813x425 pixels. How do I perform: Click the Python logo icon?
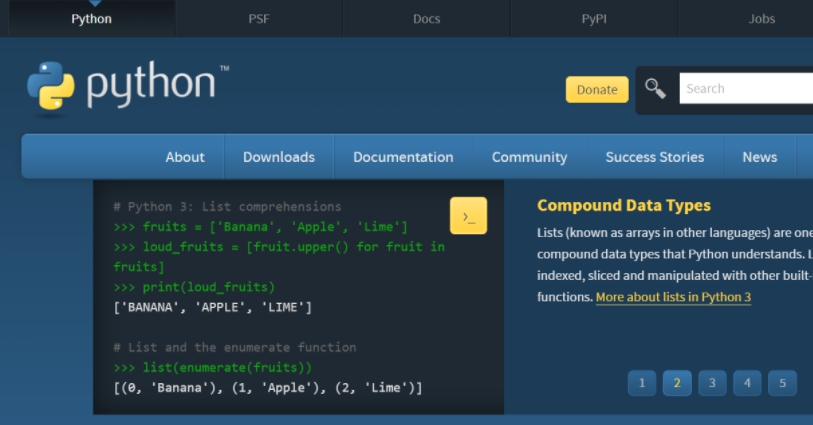click(x=51, y=86)
